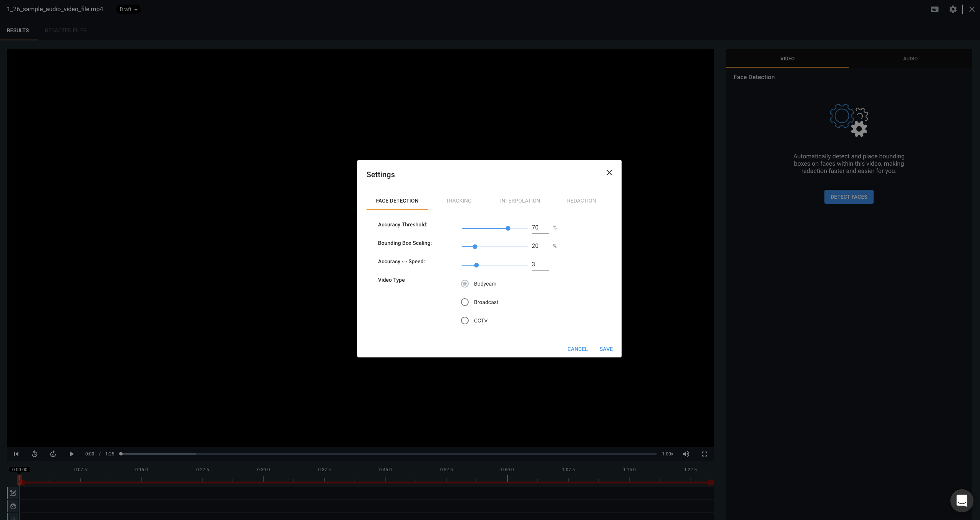Screen dimensions: 980x520
Task: Jump to the start of the video
Action: 16,454
